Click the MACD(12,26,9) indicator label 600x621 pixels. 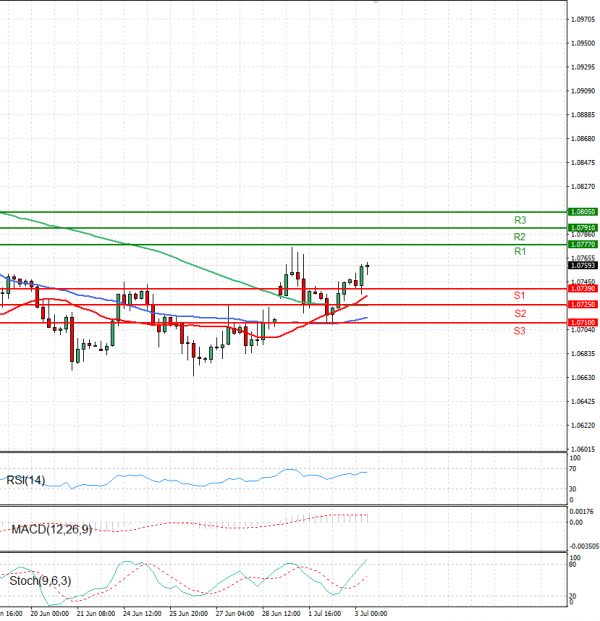[51, 529]
